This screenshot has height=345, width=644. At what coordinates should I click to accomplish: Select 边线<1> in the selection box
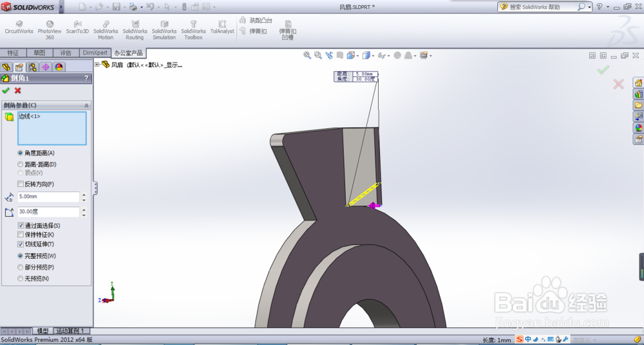[x=29, y=116]
